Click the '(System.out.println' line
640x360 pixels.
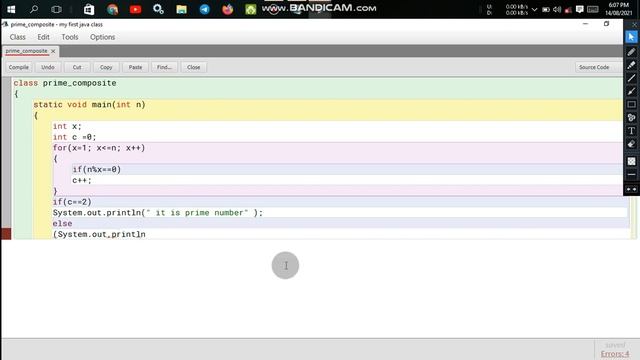(x=99, y=234)
